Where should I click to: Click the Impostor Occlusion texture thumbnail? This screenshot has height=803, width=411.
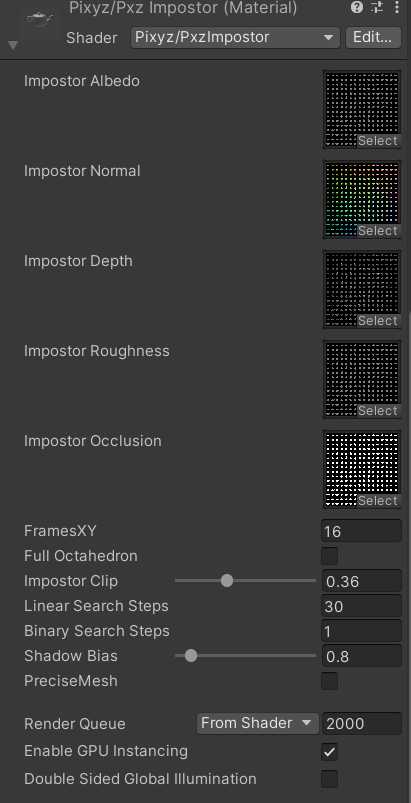(x=362, y=469)
